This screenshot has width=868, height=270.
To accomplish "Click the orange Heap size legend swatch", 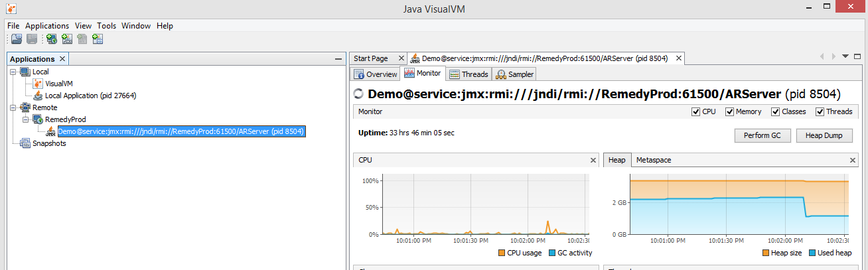I will tap(766, 253).
